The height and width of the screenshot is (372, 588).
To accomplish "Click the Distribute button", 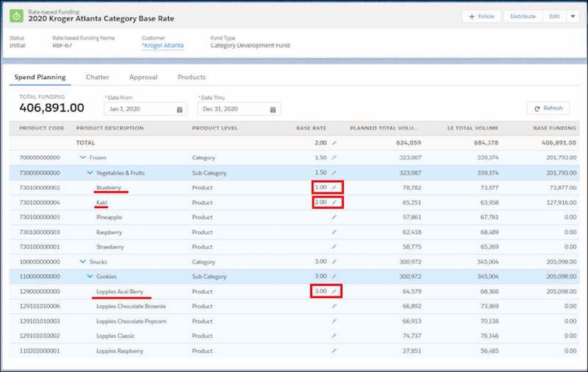I will [522, 17].
